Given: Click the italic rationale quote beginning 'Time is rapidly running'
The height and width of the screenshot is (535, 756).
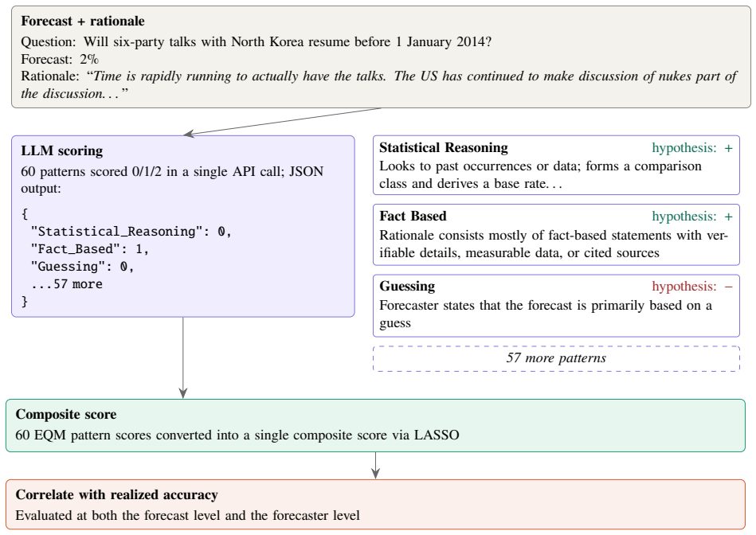Looking at the screenshot, I should tap(378, 85).
